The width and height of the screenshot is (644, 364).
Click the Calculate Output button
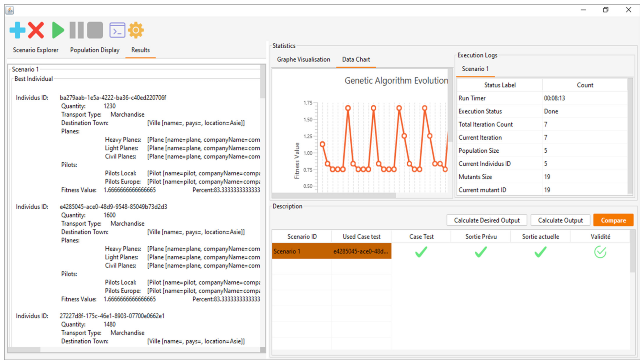(560, 220)
